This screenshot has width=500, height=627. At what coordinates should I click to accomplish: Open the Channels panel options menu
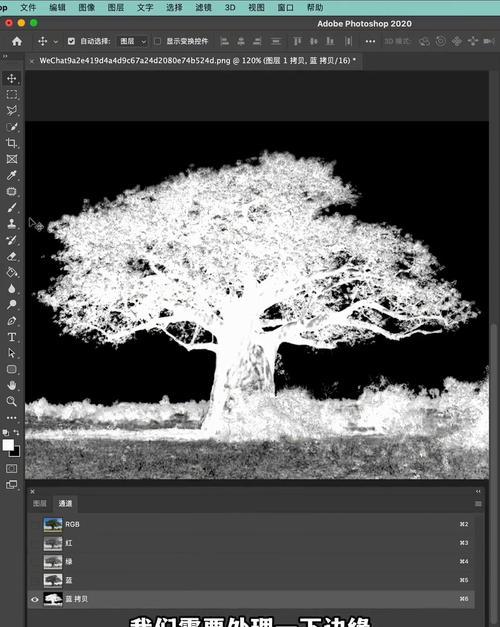pyautogui.click(x=478, y=504)
